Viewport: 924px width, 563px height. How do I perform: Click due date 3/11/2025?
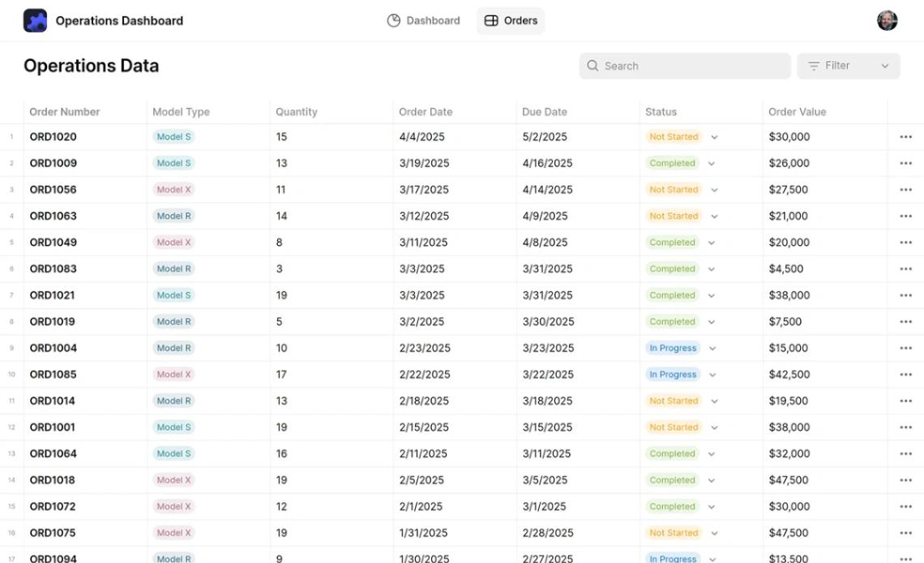tap(547, 454)
